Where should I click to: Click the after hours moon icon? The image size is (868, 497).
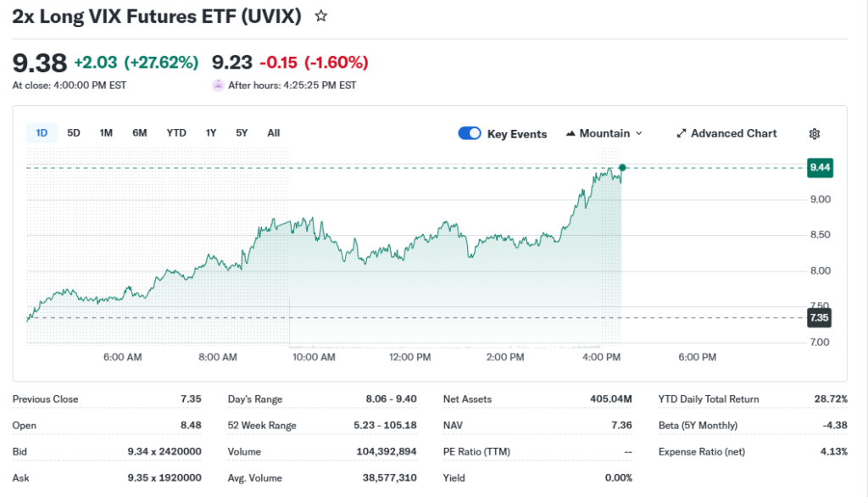click(218, 85)
